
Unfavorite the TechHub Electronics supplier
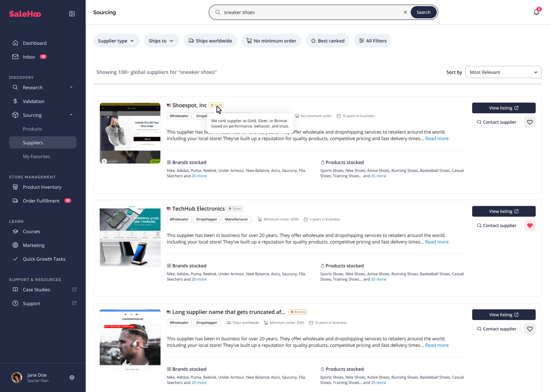(530, 225)
